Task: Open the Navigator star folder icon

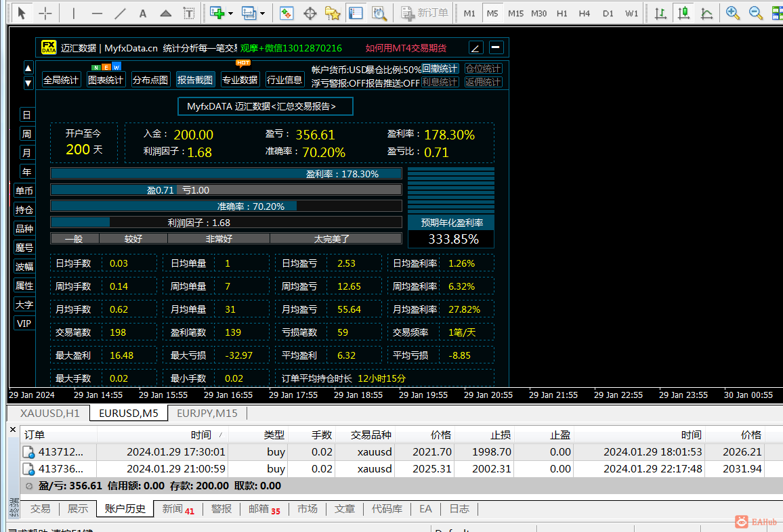Action: [x=333, y=13]
